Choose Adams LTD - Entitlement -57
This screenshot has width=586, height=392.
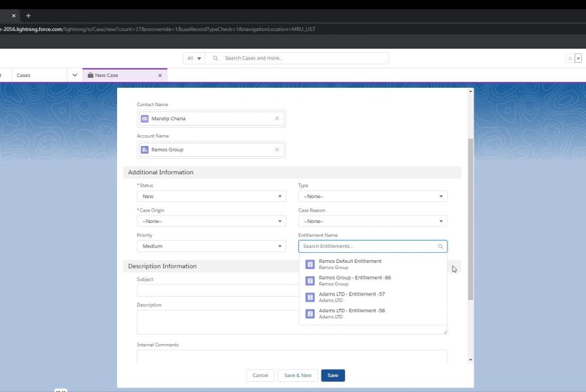[351, 297]
